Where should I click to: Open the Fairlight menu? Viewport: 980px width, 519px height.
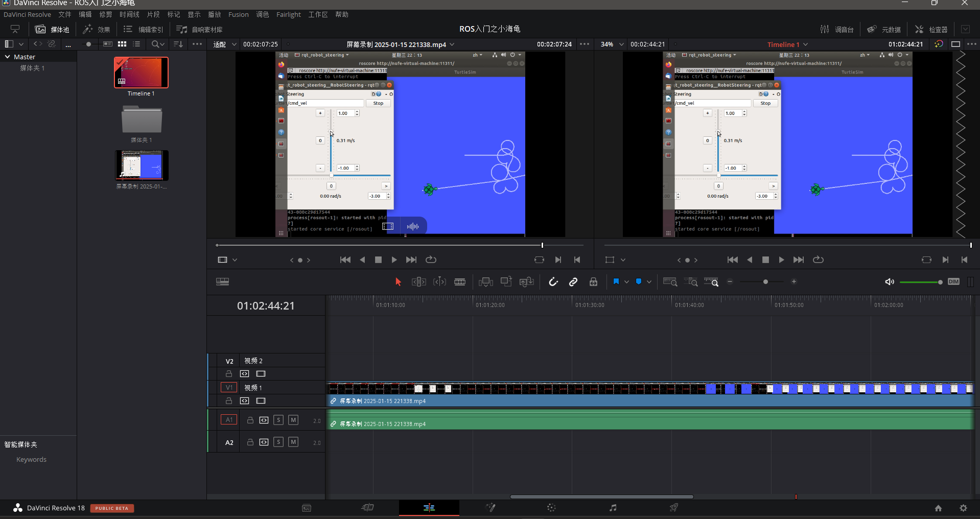click(x=289, y=14)
